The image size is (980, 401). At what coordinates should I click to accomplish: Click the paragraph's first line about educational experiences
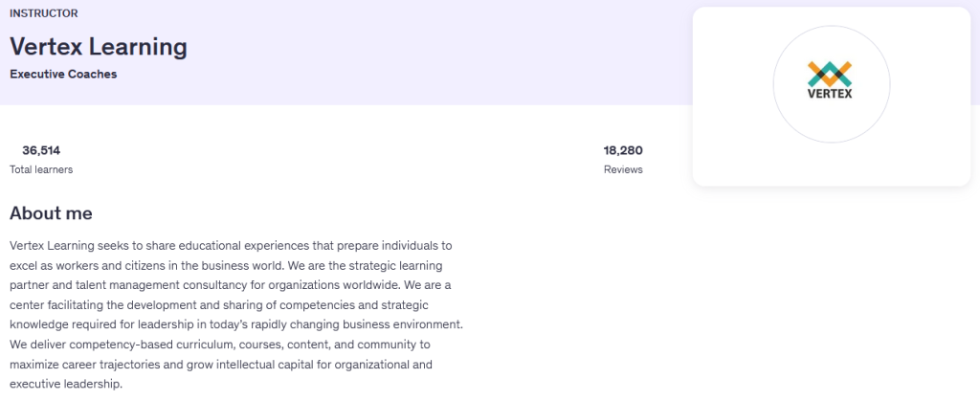[230, 246]
